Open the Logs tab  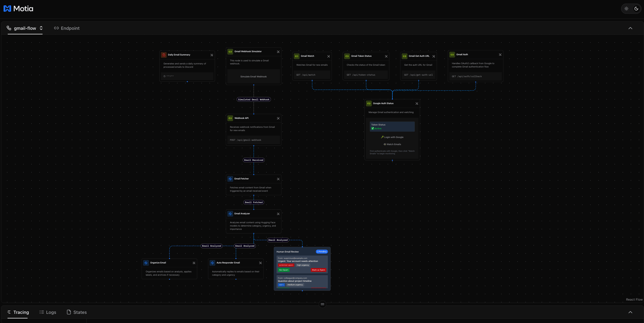48,312
